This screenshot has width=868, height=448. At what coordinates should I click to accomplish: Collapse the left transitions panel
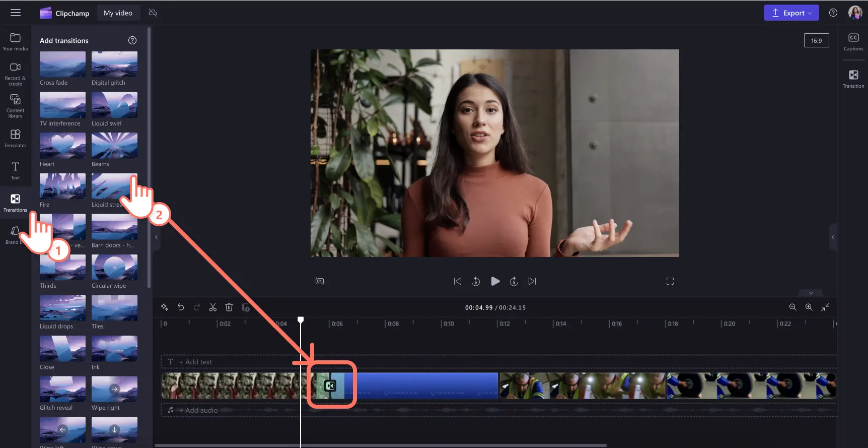[156, 237]
